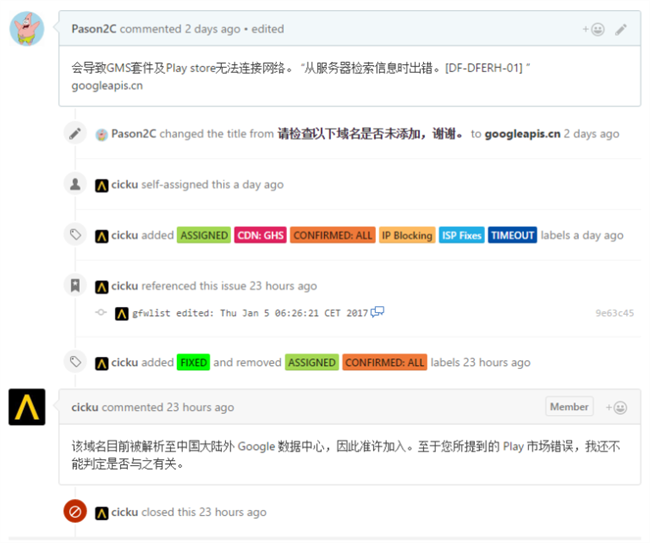
Task: Click the Pason2C username in comment header
Action: pyautogui.click(x=96, y=29)
